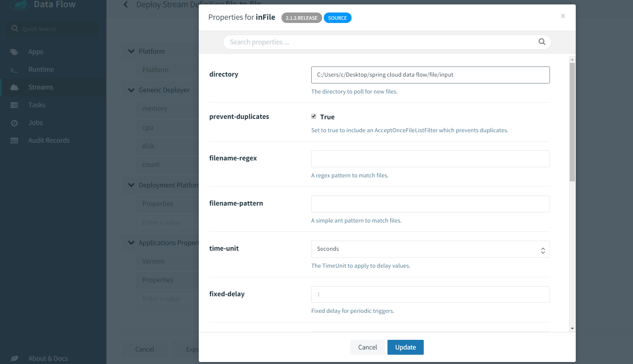
Task: Open Jobs from the left navigation
Action: (35, 123)
